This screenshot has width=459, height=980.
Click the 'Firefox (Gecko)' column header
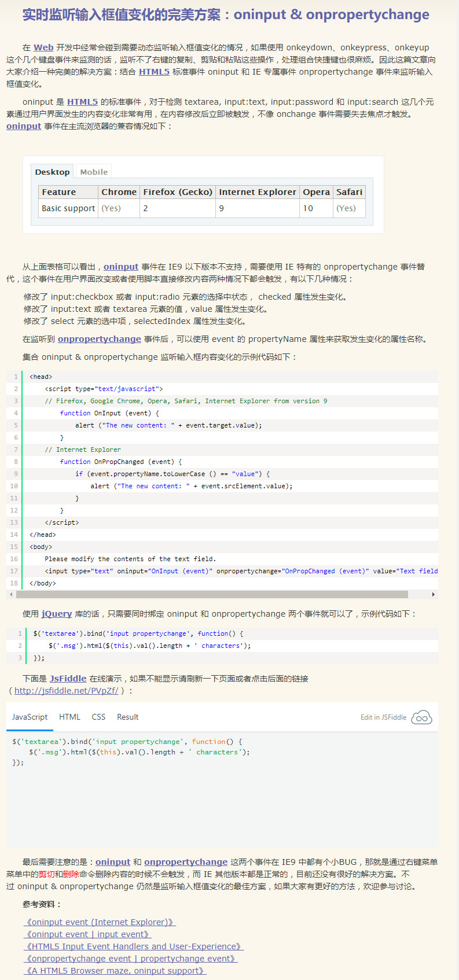click(x=178, y=192)
